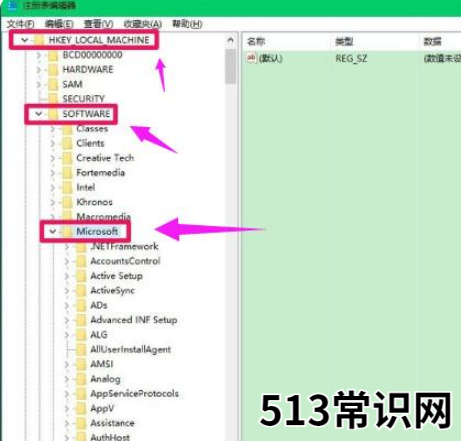This screenshot has width=461, height=441.
Task: Click the BCD00000000 folder icon
Action: [53, 55]
